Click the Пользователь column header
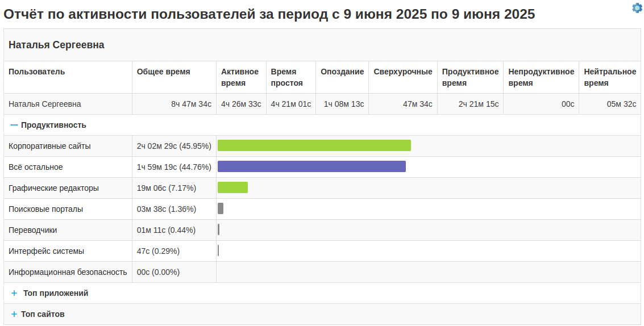The width and height of the screenshot is (644, 326). point(37,72)
